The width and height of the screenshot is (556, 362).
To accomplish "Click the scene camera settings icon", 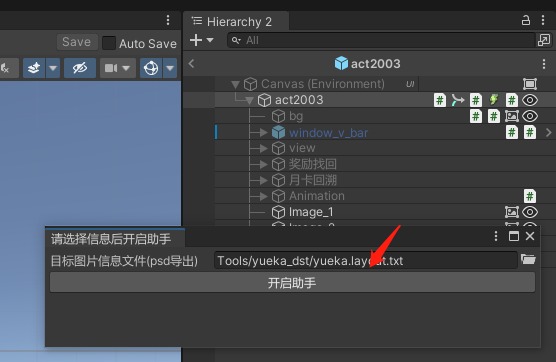I will click(111, 68).
